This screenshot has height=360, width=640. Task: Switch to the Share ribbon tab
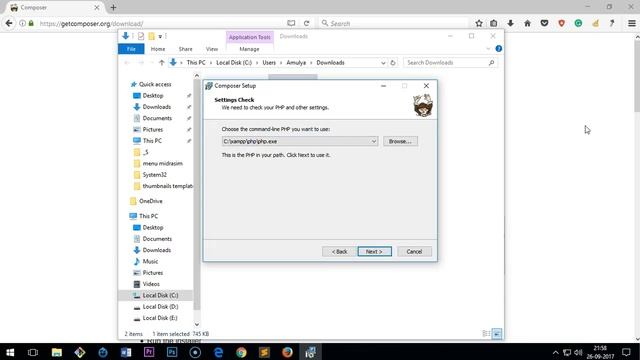185,49
